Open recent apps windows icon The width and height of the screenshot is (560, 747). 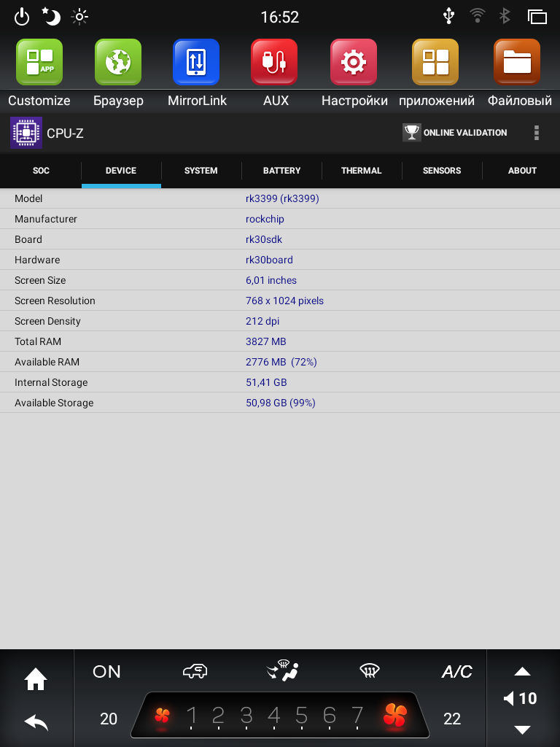pos(537,17)
